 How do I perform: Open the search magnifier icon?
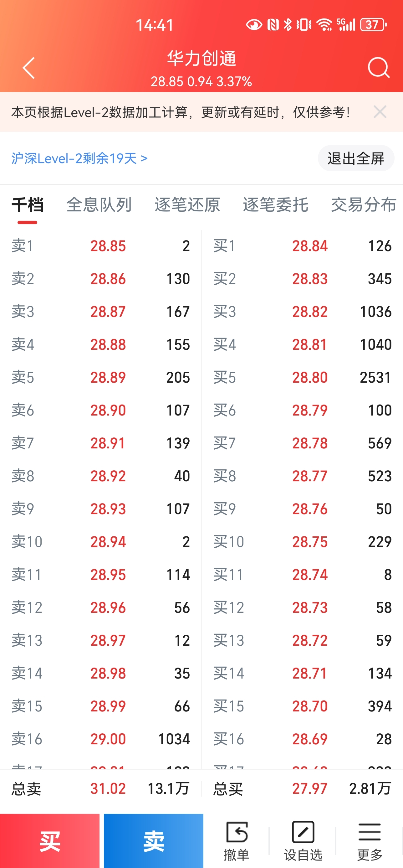(x=378, y=68)
